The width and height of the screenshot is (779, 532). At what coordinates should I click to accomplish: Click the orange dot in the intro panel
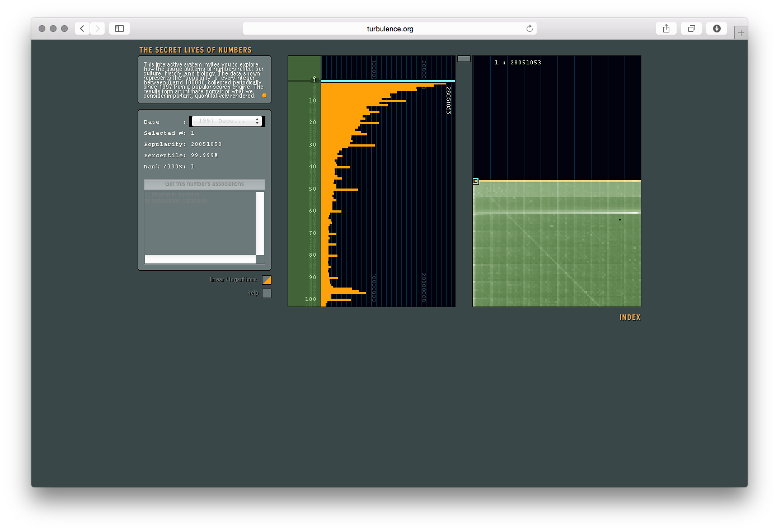click(264, 96)
